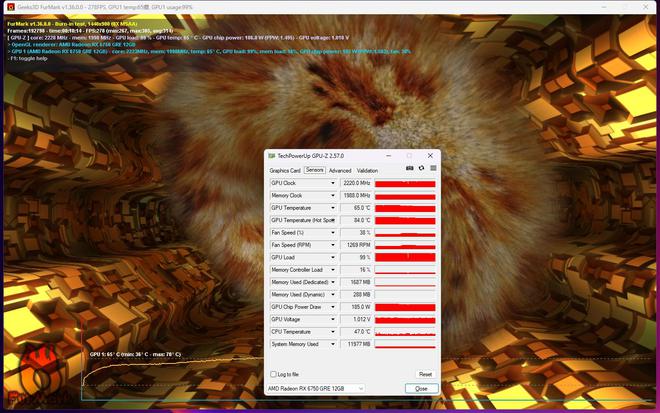Click the 1988.0 MHz memory clock value
The image size is (660, 413).
[x=357, y=195]
